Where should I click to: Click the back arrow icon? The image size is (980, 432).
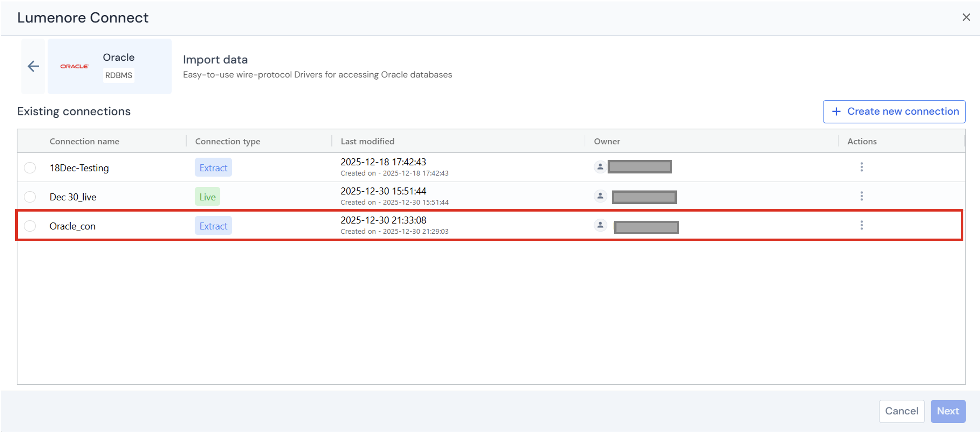click(x=34, y=66)
